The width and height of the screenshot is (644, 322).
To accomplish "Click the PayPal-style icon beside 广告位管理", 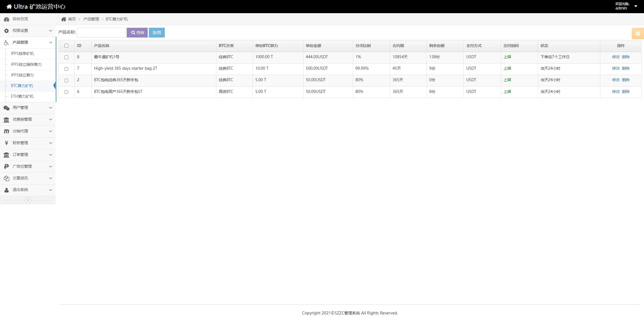I will pos(6,167).
